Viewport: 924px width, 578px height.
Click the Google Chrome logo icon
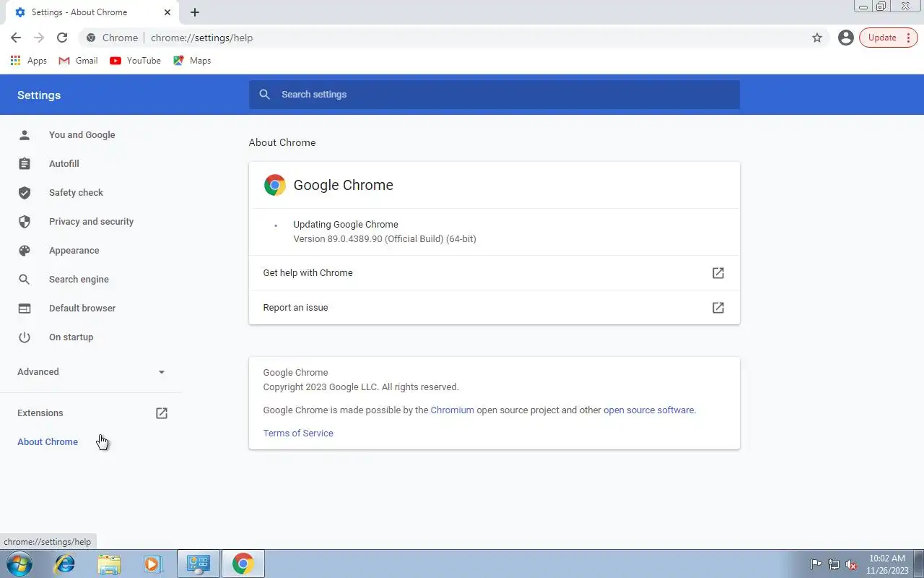pos(275,185)
